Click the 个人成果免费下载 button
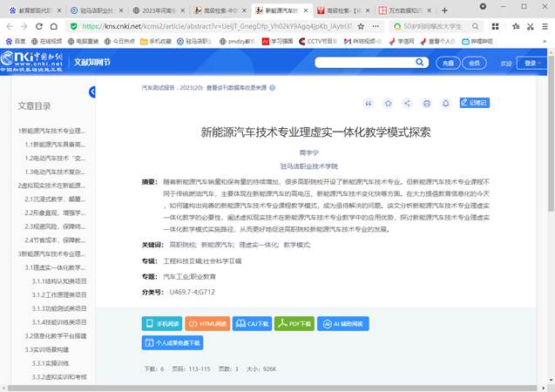This screenshot has height=392, width=555. tap(173, 343)
